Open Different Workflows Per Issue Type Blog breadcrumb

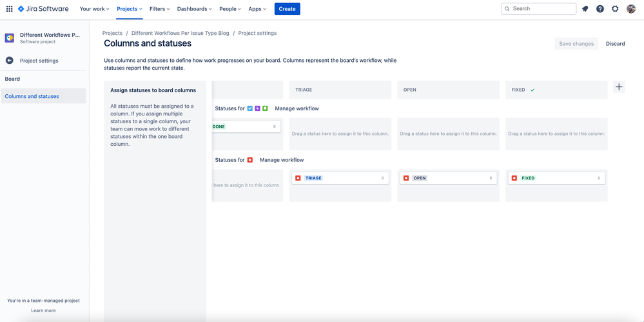(x=181, y=34)
